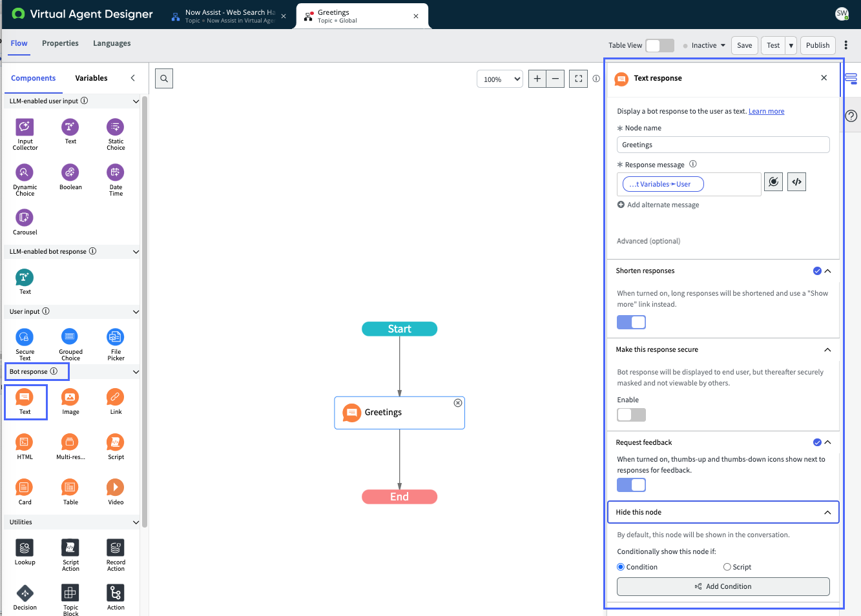Add a Dynamic Choice component

[25, 180]
